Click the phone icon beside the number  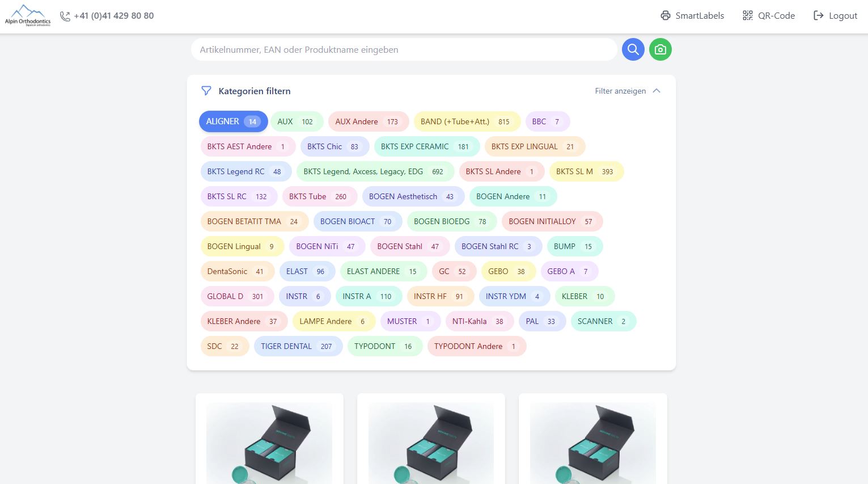pos(65,16)
